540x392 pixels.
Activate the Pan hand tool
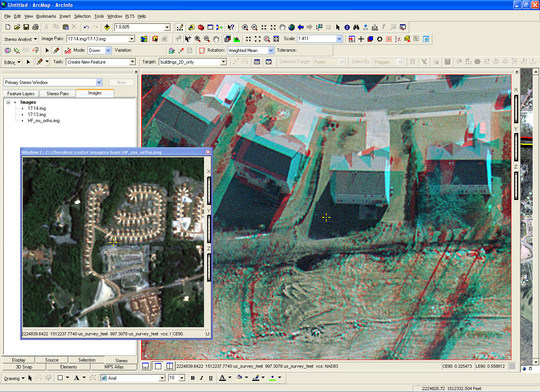[282, 27]
